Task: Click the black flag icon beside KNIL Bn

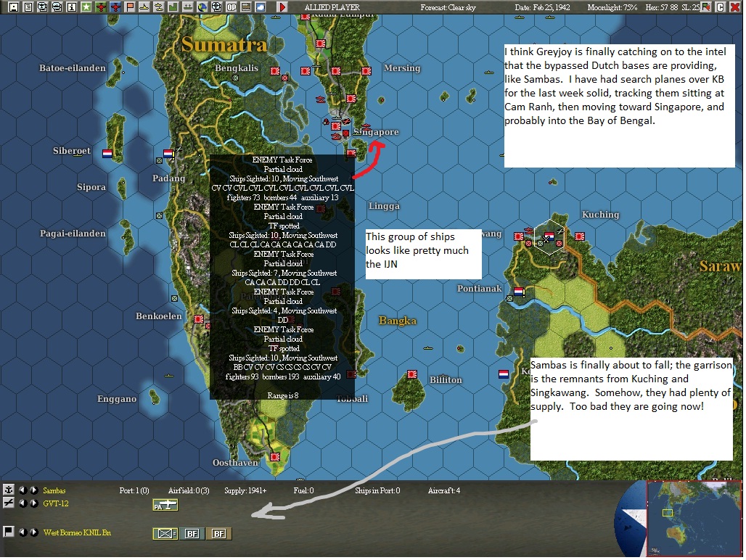Action: (x=8, y=531)
